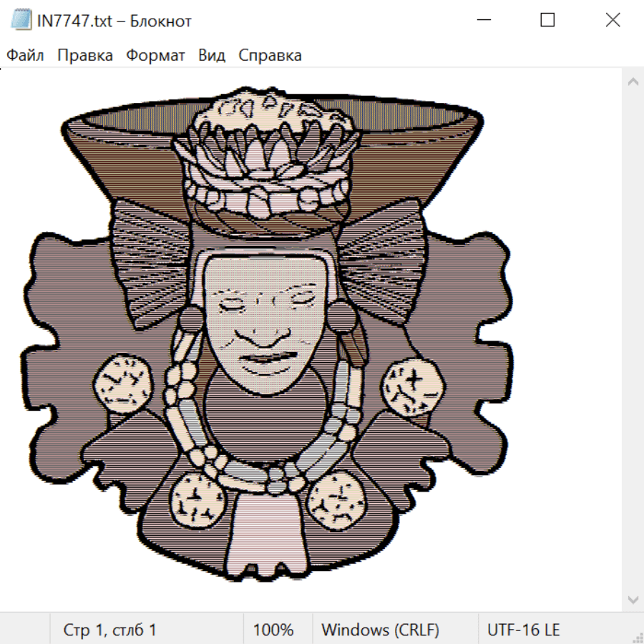Click the scroll up arrow
This screenshot has height=644, width=644.
click(x=633, y=82)
